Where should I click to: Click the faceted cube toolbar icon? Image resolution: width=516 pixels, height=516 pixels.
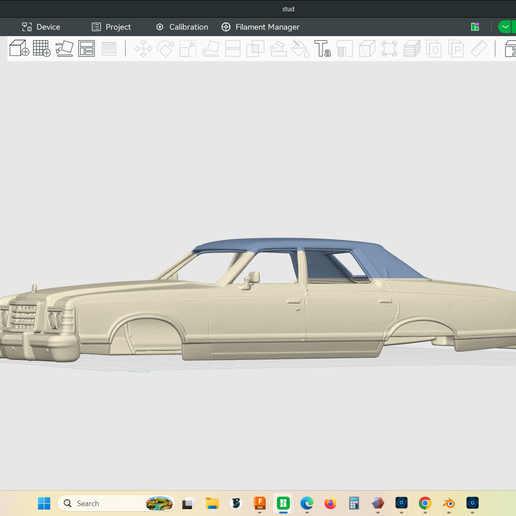(367, 49)
